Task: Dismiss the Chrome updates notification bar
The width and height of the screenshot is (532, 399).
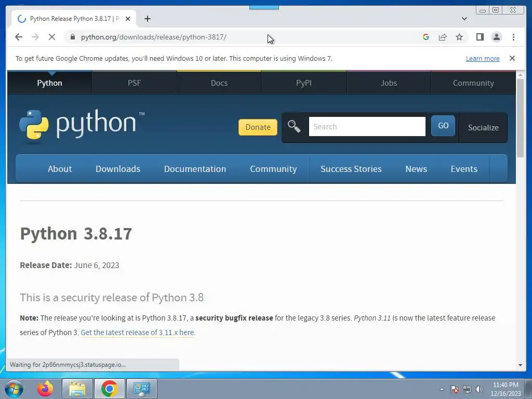Action: [x=512, y=58]
